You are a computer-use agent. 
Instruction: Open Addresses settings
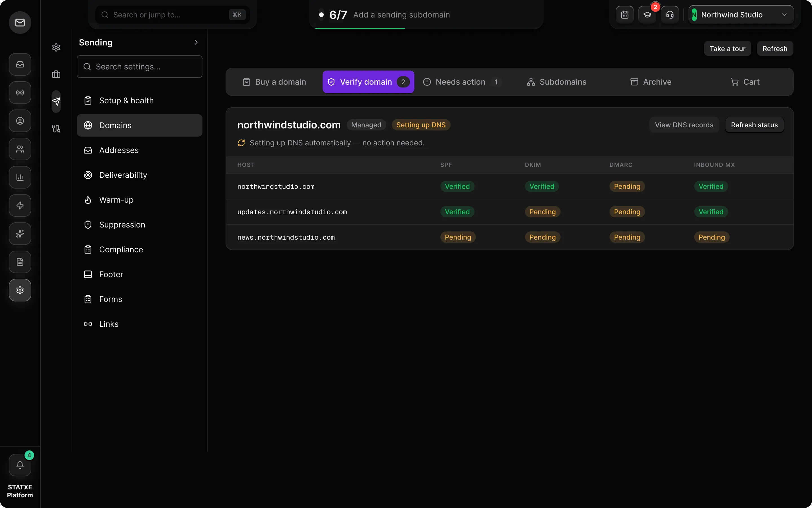coord(140,150)
